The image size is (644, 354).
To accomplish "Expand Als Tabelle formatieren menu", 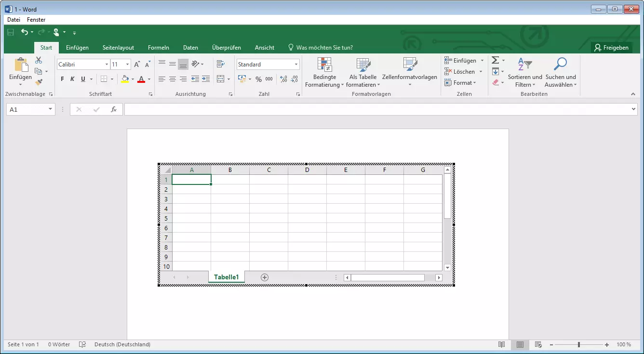I will tap(363, 72).
